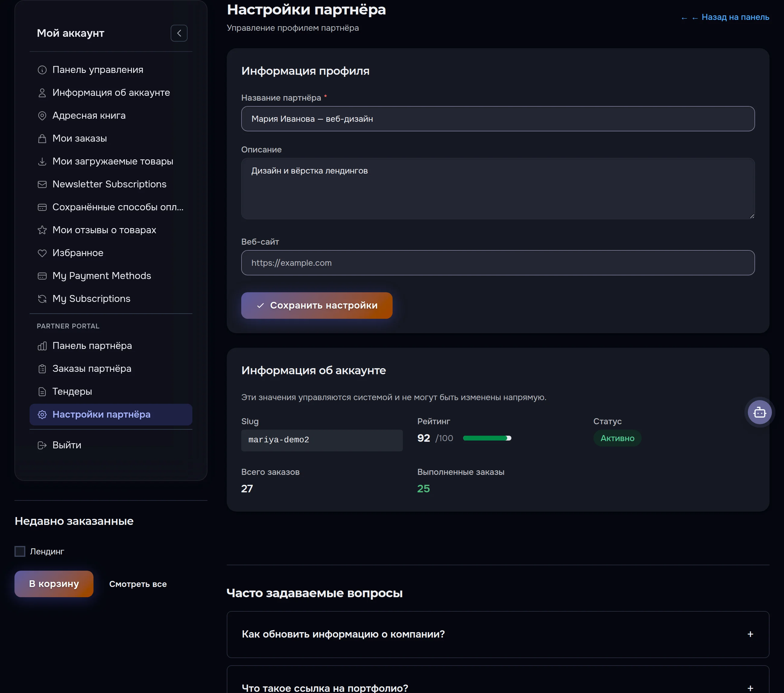
Task: Open the chatbot assistant floating icon
Action: 760,412
